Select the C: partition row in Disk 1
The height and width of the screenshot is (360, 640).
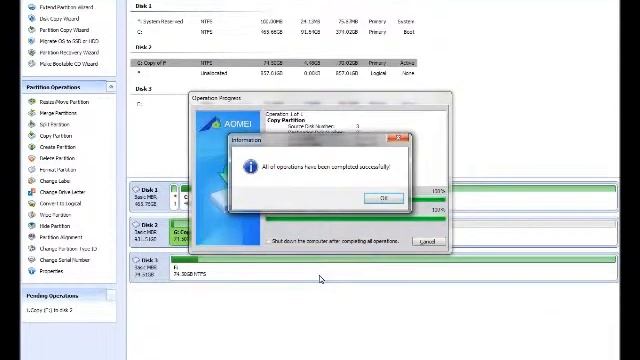pyautogui.click(x=273, y=32)
